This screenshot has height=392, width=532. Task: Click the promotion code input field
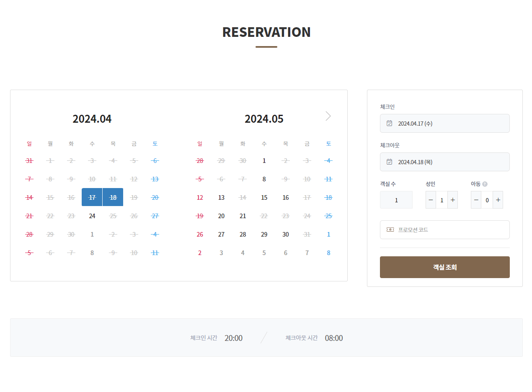(x=445, y=230)
